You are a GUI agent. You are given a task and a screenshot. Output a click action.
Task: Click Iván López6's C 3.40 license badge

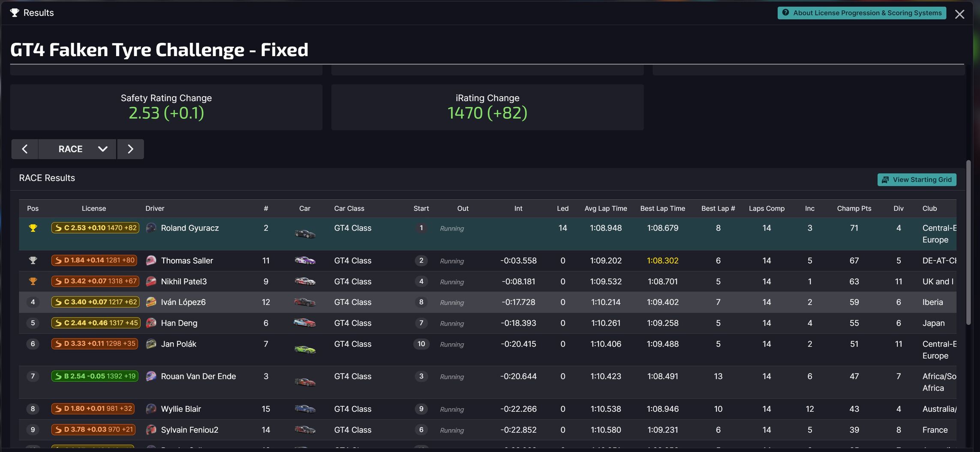(x=96, y=302)
